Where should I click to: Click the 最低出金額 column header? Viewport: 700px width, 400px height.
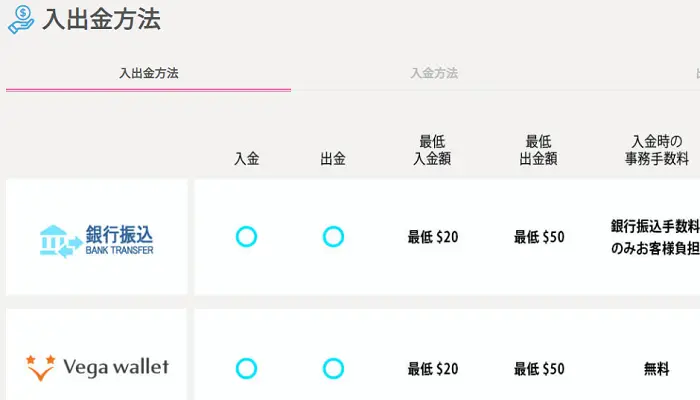coord(539,150)
